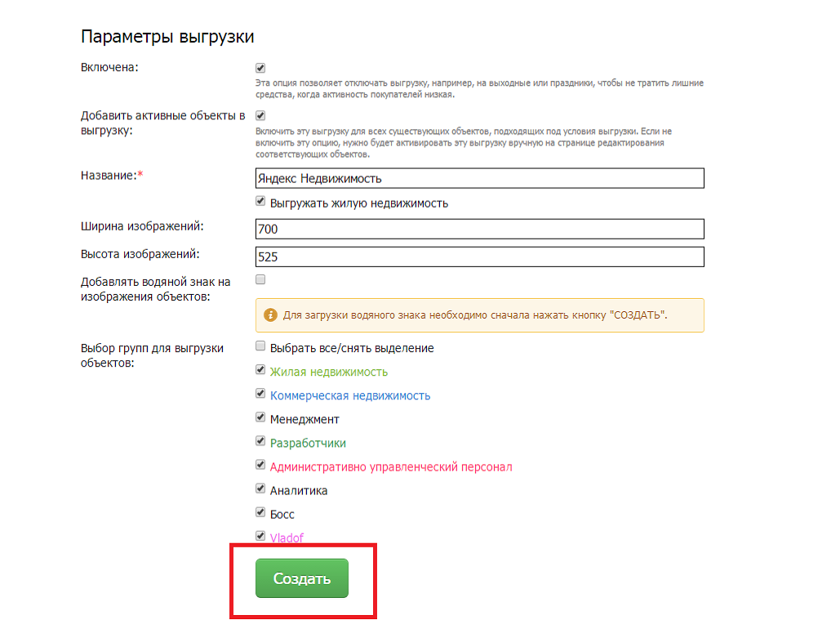The height and width of the screenshot is (629, 840).
Task: Click the Жилая недвижимость green label
Action: pyautogui.click(x=329, y=372)
